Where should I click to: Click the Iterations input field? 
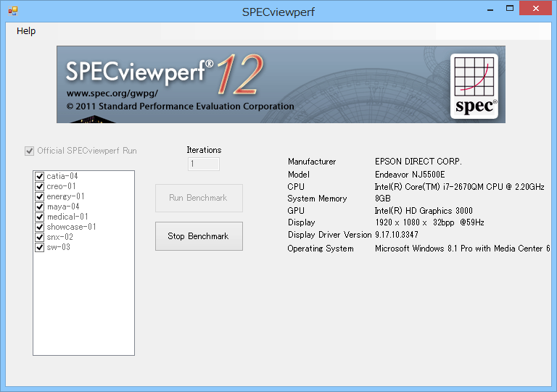(x=204, y=164)
